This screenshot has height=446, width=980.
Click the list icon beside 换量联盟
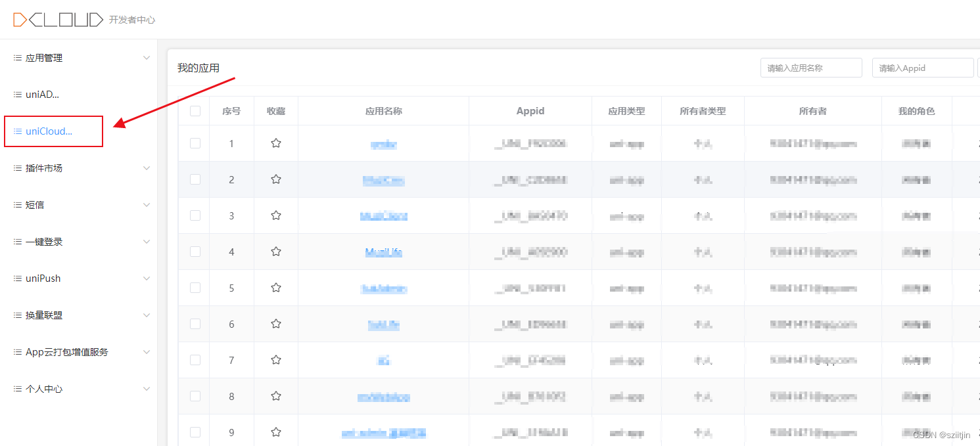(x=18, y=315)
